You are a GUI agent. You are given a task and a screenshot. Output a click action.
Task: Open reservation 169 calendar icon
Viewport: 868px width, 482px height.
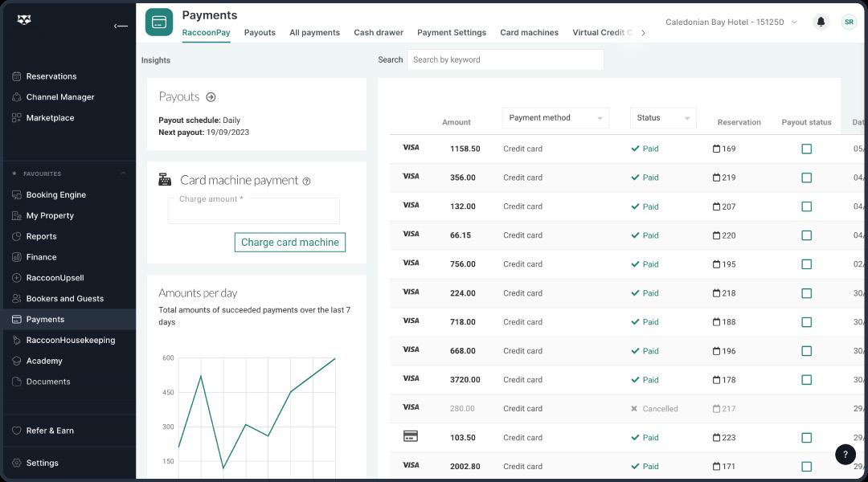pyautogui.click(x=717, y=149)
